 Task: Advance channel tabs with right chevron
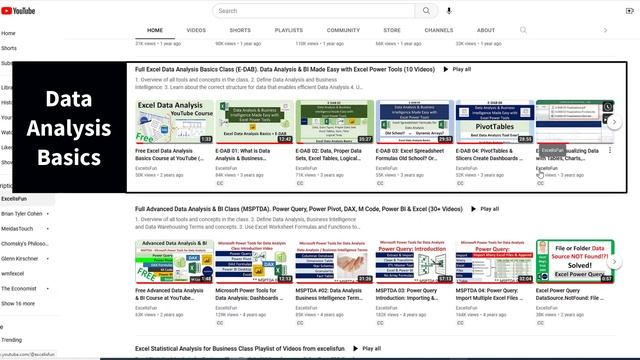pyautogui.click(x=605, y=30)
